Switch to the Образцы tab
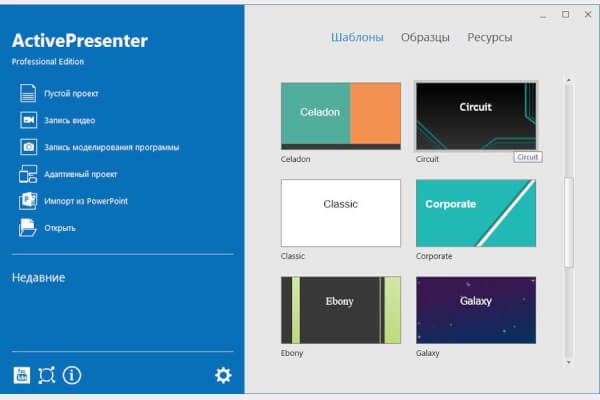Viewport: 600px width, 400px height. point(425,38)
